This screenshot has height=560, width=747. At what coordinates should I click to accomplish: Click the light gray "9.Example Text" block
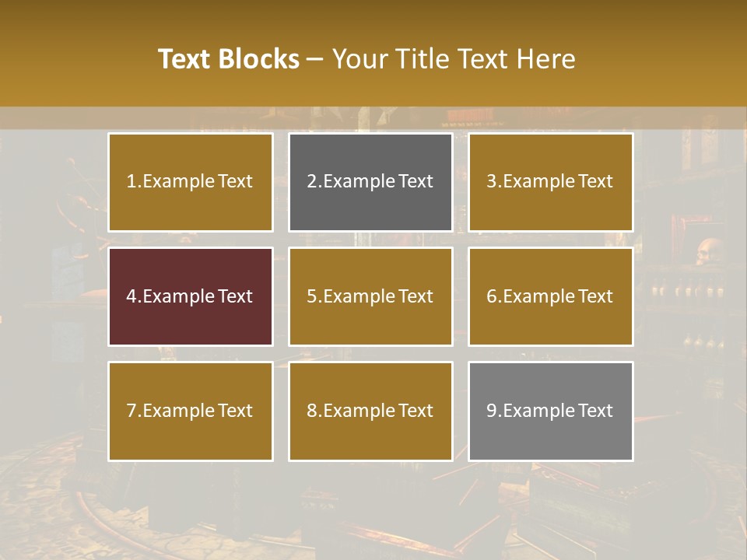point(550,411)
